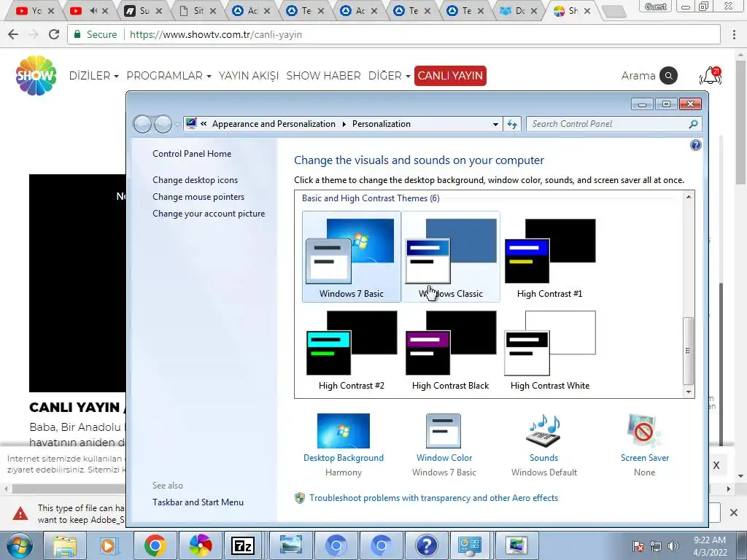Viewport: 747px width, 560px height.
Task: Open Chrome's three-dot menu
Action: tap(734, 34)
